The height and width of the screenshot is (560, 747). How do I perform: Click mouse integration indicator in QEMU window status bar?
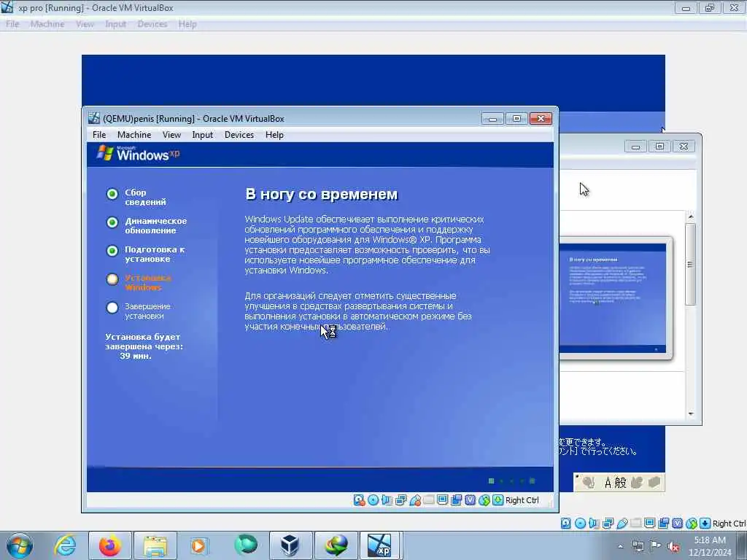484,500
